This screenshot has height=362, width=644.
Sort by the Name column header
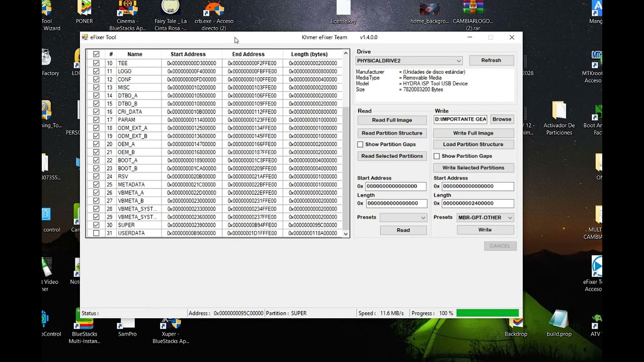click(x=135, y=54)
